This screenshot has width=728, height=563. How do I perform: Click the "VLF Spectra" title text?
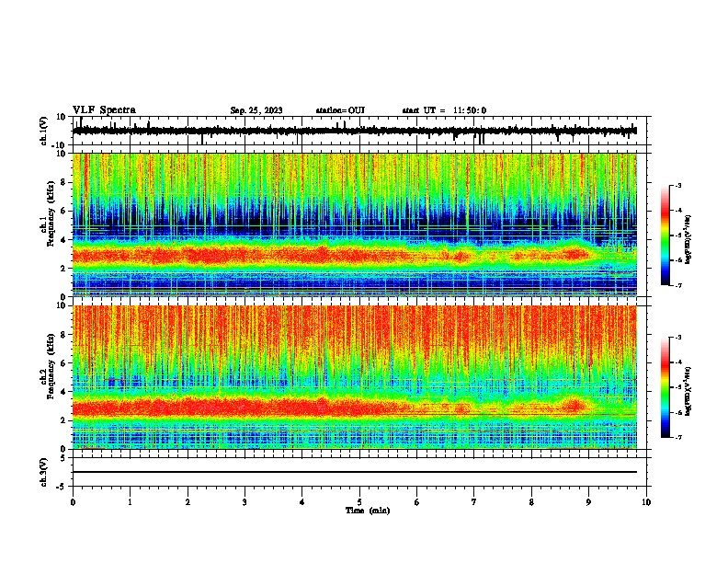click(x=104, y=110)
